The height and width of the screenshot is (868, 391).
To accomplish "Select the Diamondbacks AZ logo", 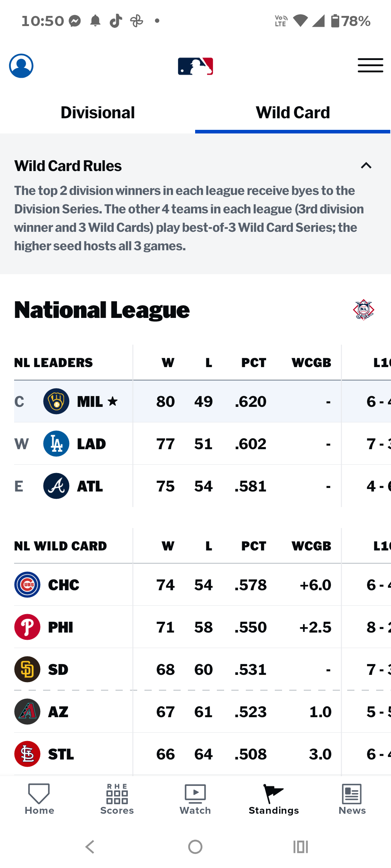I will (x=27, y=712).
